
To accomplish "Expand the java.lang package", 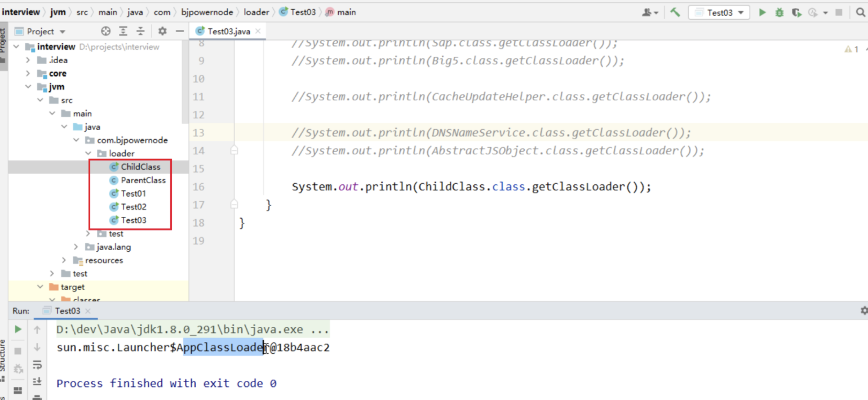I will coord(76,247).
